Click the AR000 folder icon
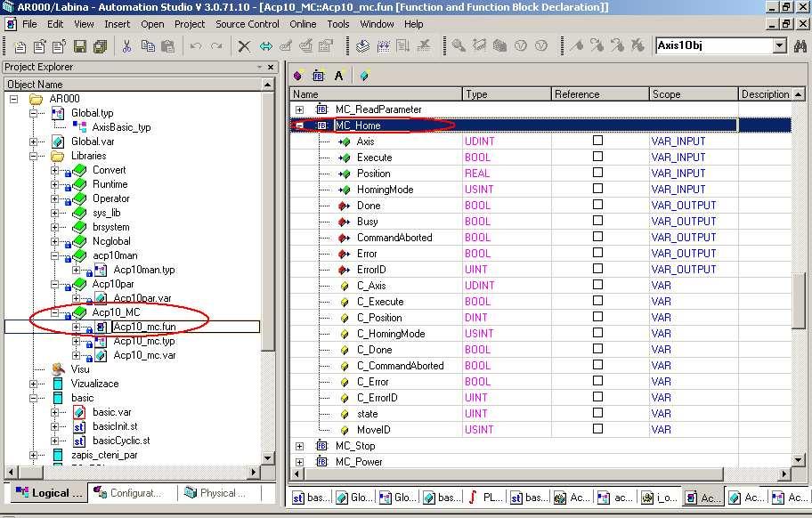The height and width of the screenshot is (518, 812). tap(36, 99)
